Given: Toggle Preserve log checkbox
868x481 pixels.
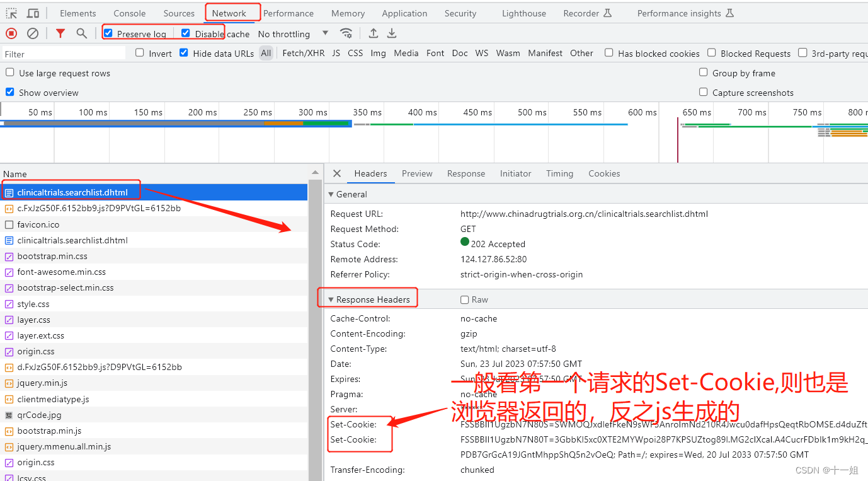Looking at the screenshot, I should pos(108,33).
